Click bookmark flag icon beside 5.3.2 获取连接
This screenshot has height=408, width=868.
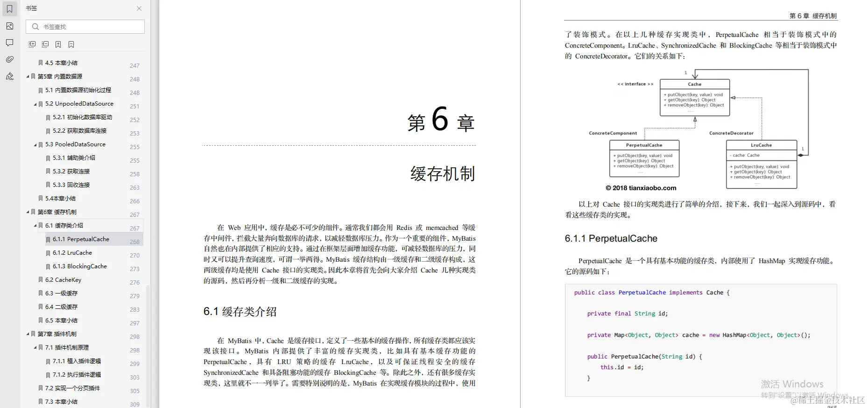48,172
